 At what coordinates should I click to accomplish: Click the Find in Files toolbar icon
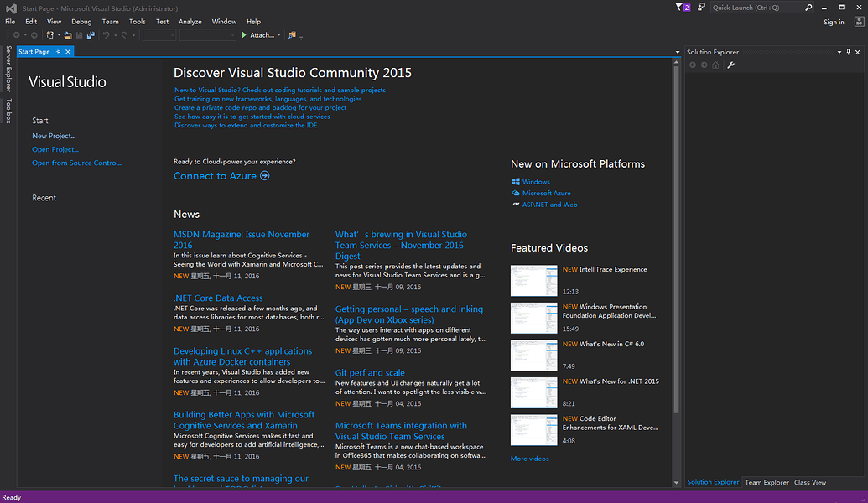click(x=293, y=35)
